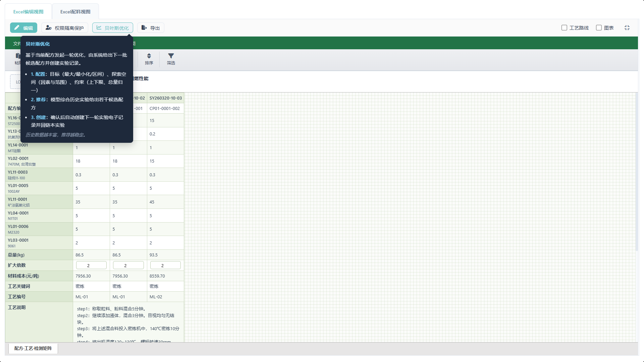
Task: Select the 材料成本(元/吨) row header
Action: (x=39, y=276)
